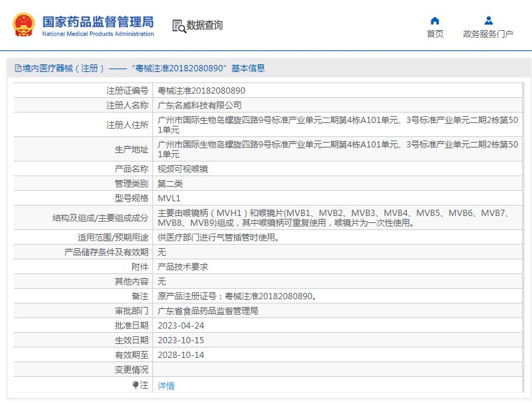
Task: Click the 国家药品监督管理局 site title
Action: tap(98, 22)
